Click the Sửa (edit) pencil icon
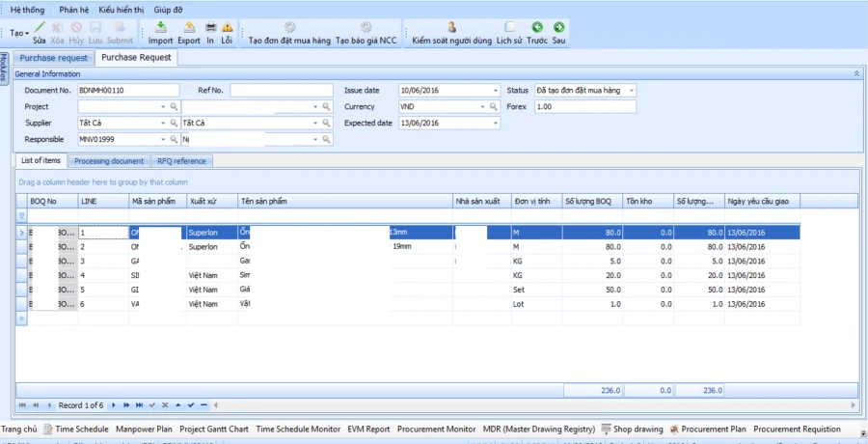Image resolution: width=868 pixels, height=444 pixels. [x=40, y=27]
